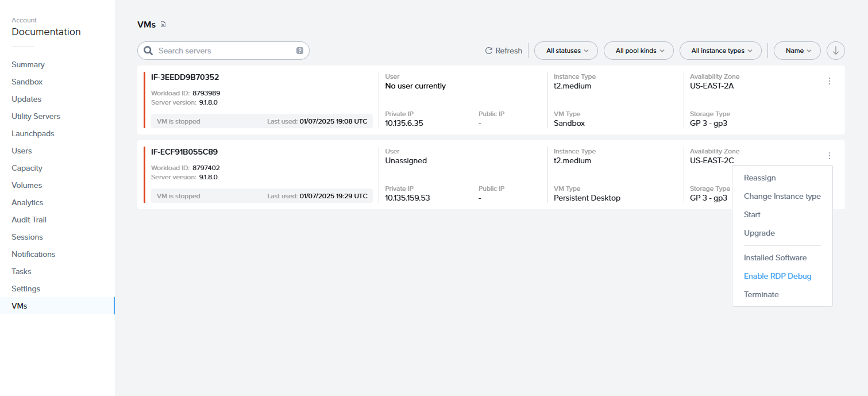Go to the Volumes page

click(x=26, y=185)
